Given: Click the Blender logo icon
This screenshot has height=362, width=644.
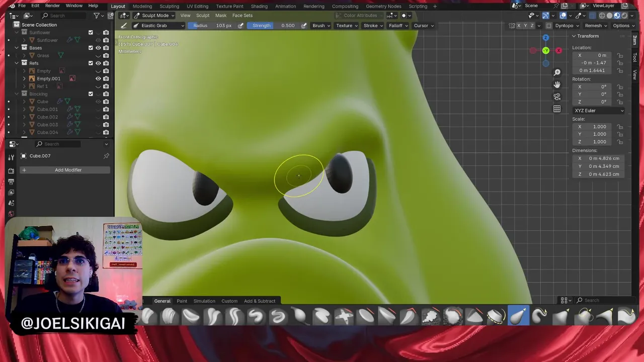Looking at the screenshot, I should click(x=12, y=6).
